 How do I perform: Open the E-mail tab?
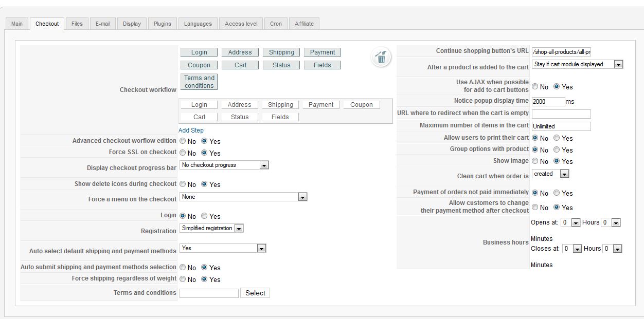pyautogui.click(x=102, y=24)
